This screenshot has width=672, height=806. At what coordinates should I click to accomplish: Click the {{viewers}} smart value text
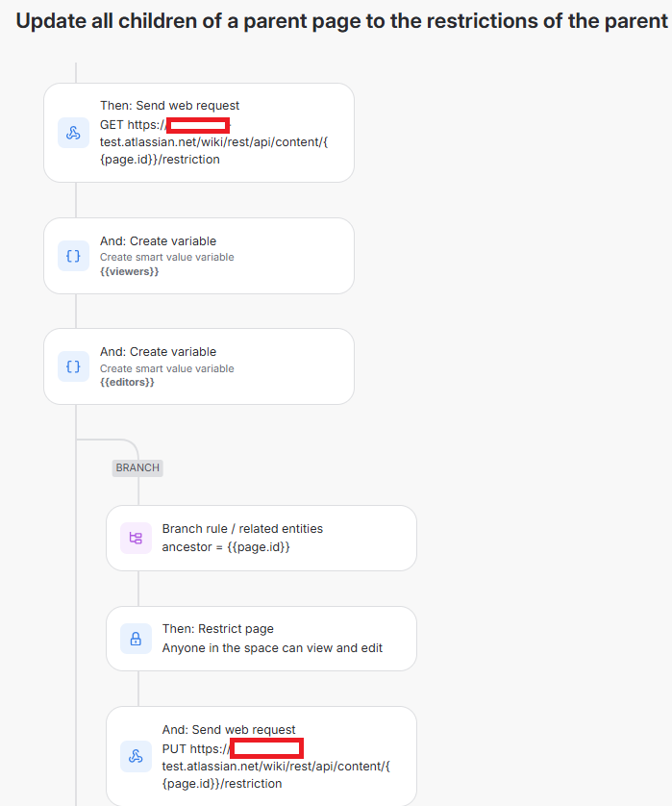point(130,271)
